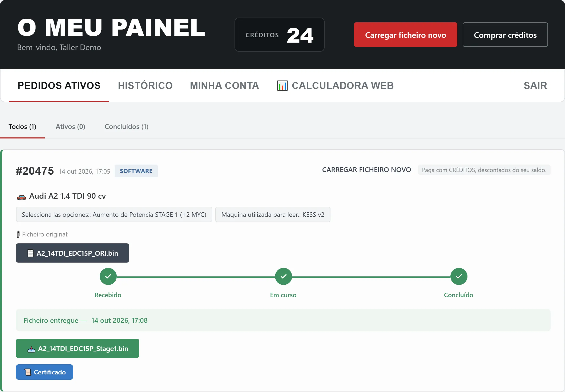Image resolution: width=565 pixels, height=392 pixels.
Task: Click the Recebido label
Action: coord(108,295)
